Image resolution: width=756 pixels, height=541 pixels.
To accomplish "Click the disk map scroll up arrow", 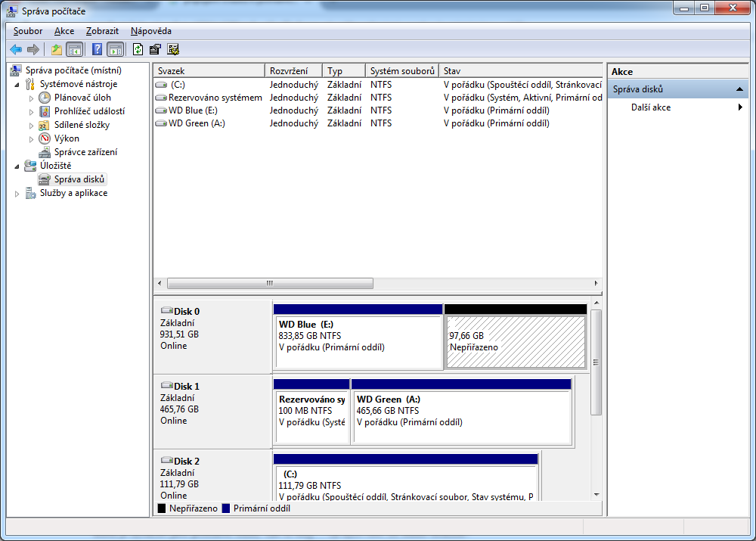I will tap(596, 303).
